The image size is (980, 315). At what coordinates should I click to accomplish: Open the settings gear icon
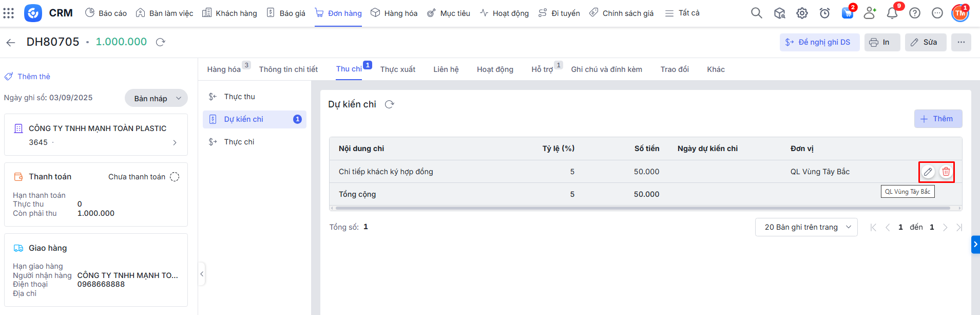[802, 13]
